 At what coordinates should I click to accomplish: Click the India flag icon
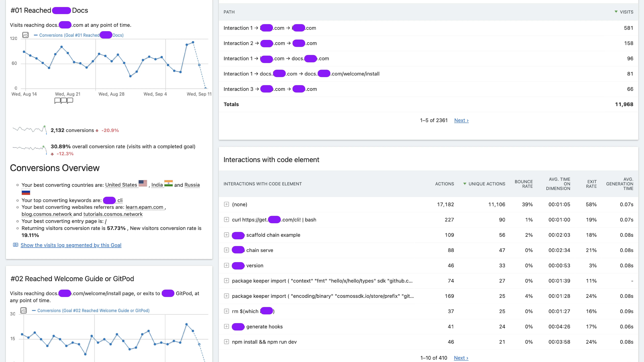pyautogui.click(x=168, y=183)
